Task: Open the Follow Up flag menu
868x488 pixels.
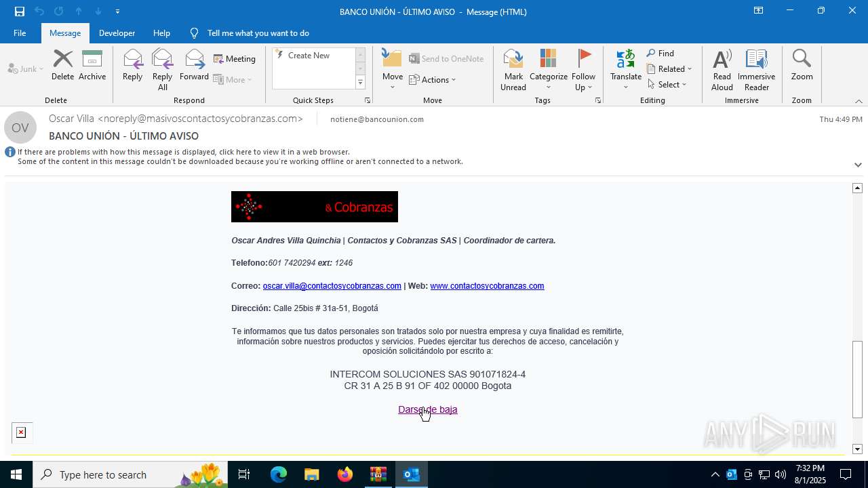Action: pos(583,70)
